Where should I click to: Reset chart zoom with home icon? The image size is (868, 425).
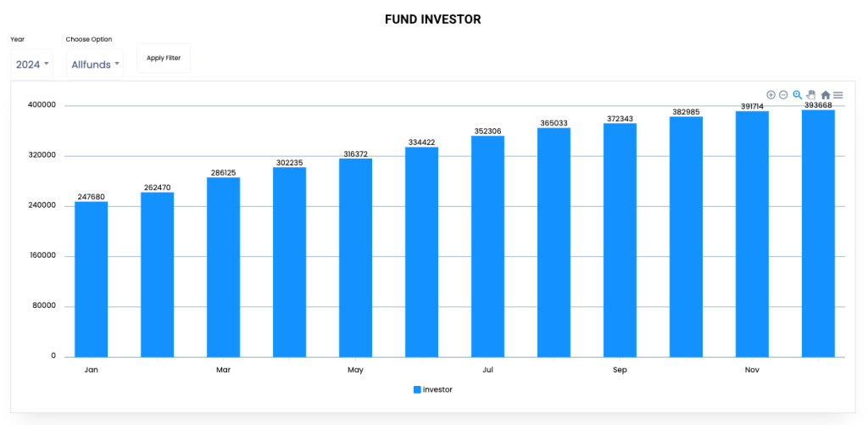point(826,95)
